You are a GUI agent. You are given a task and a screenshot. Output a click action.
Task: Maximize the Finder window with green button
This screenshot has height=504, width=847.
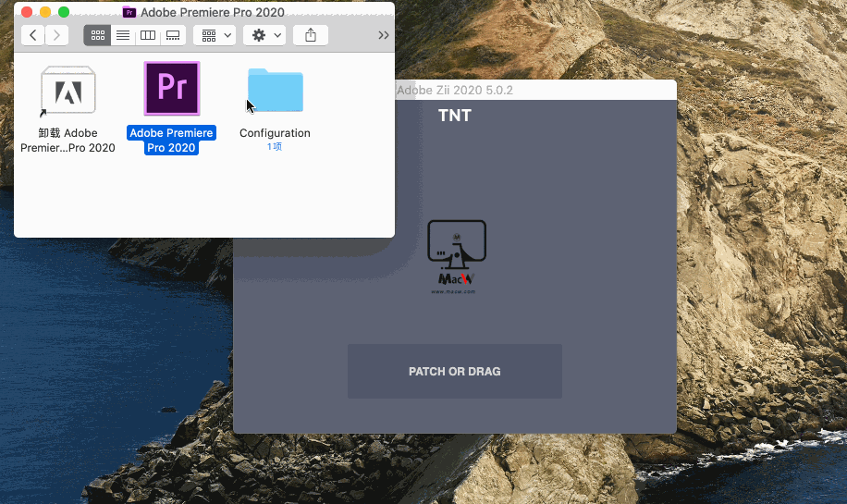[x=64, y=12]
